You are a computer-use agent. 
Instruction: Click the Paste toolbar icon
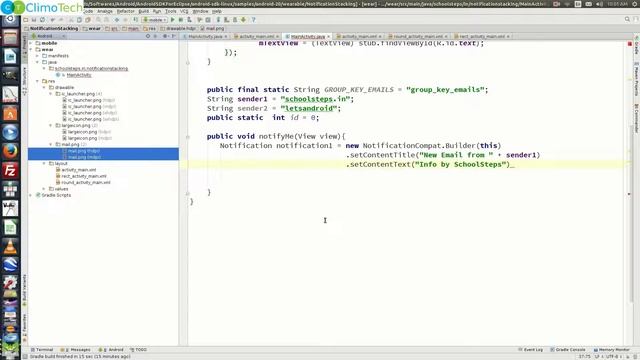88,20
